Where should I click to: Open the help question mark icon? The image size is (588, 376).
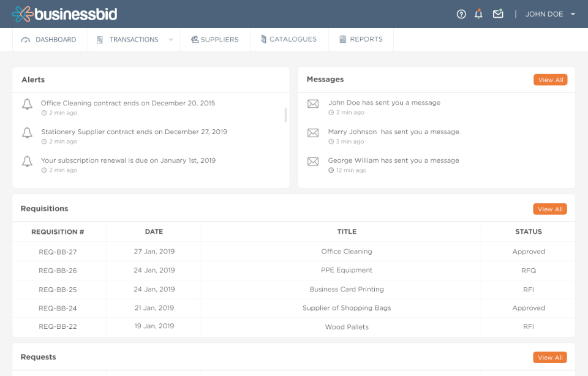461,13
